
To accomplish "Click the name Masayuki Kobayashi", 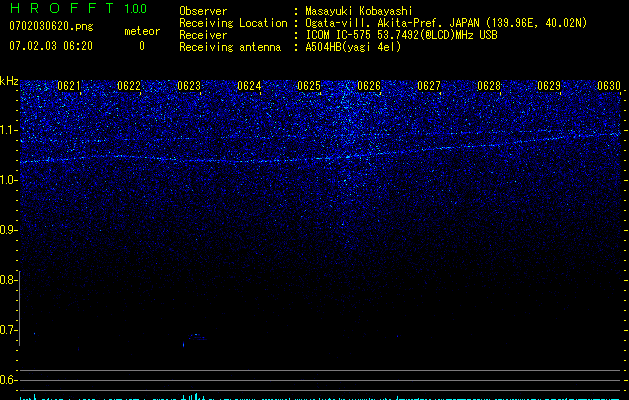I will pyautogui.click(x=359, y=11).
